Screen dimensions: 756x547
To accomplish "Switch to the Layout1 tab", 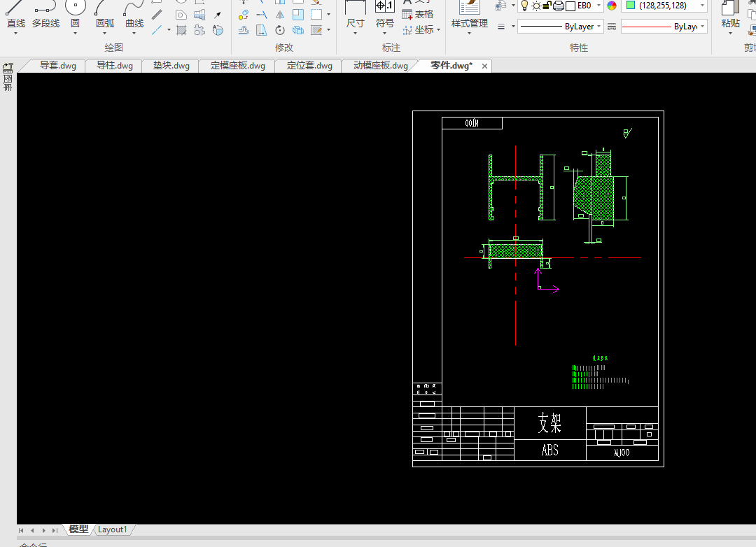I will [x=112, y=530].
